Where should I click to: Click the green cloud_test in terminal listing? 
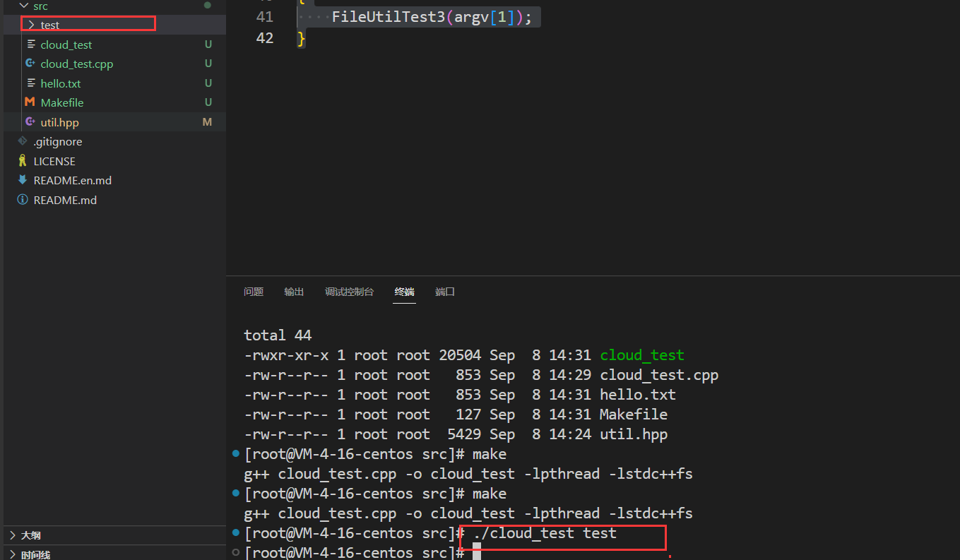point(642,355)
